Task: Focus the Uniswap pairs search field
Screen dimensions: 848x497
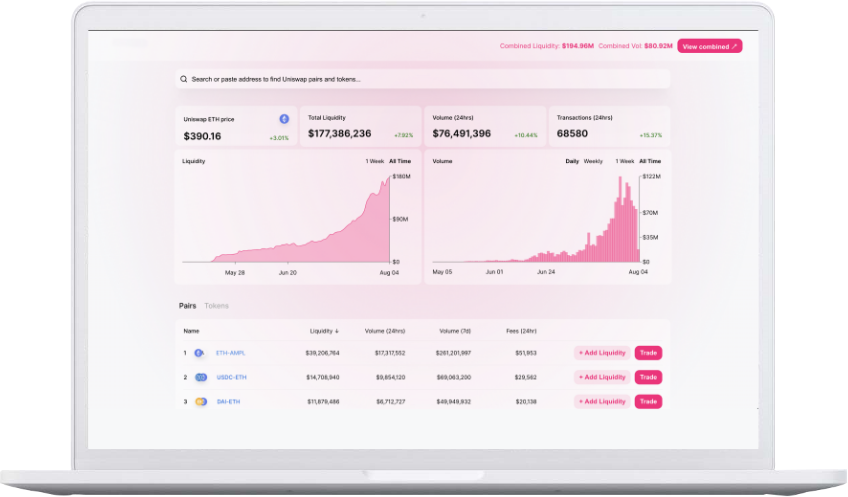Action: click(x=423, y=79)
